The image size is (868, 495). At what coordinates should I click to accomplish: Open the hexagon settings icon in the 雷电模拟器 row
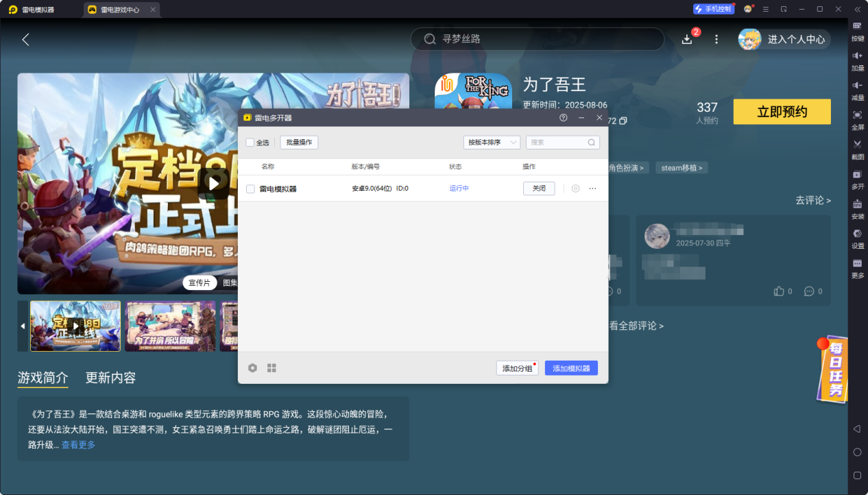tap(575, 189)
